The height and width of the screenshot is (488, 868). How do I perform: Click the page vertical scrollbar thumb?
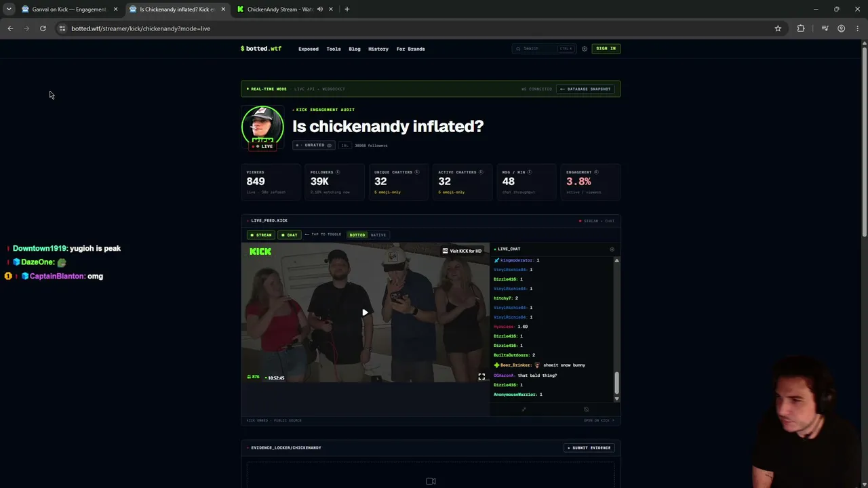point(864,140)
